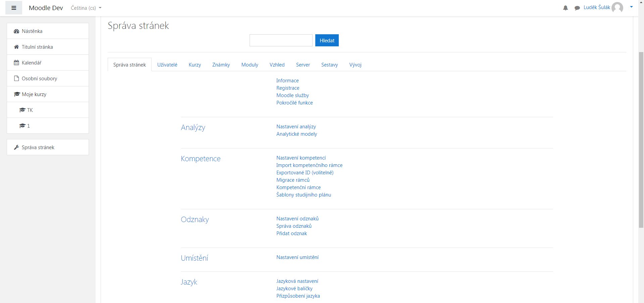Image resolution: width=644 pixels, height=303 pixels.
Task: Click the wrench icon for Správa stránek
Action: 16,147
